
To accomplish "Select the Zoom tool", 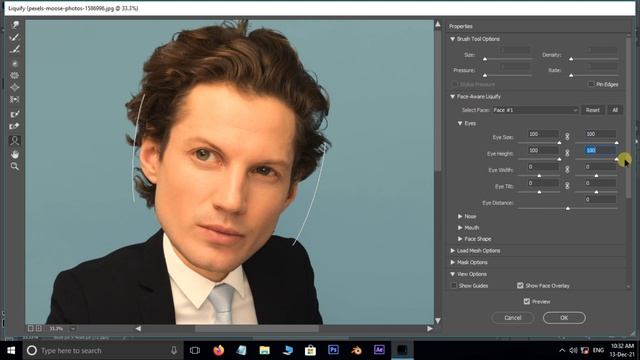I will 15,166.
